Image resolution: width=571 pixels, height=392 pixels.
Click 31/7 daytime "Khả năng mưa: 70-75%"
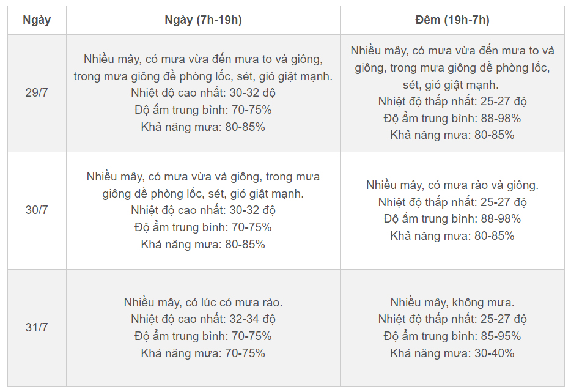click(x=203, y=353)
